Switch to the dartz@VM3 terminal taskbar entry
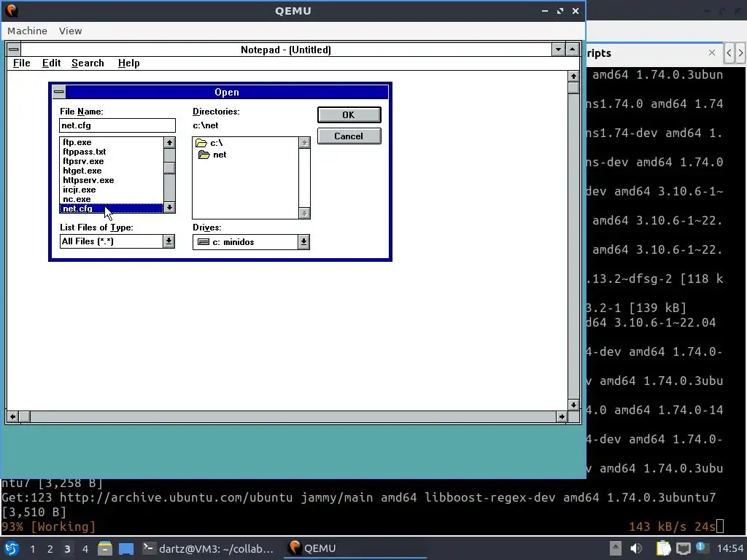Screen dimensions: 747x560 [209, 548]
